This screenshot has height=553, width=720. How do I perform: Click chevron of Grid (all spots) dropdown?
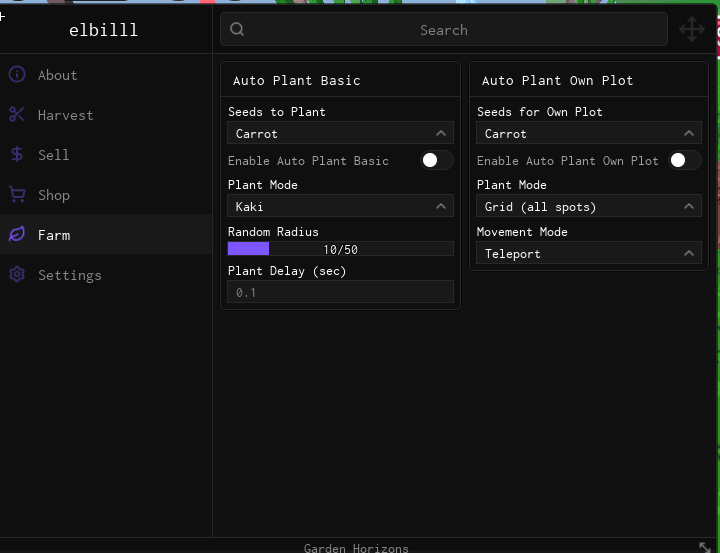coord(689,206)
